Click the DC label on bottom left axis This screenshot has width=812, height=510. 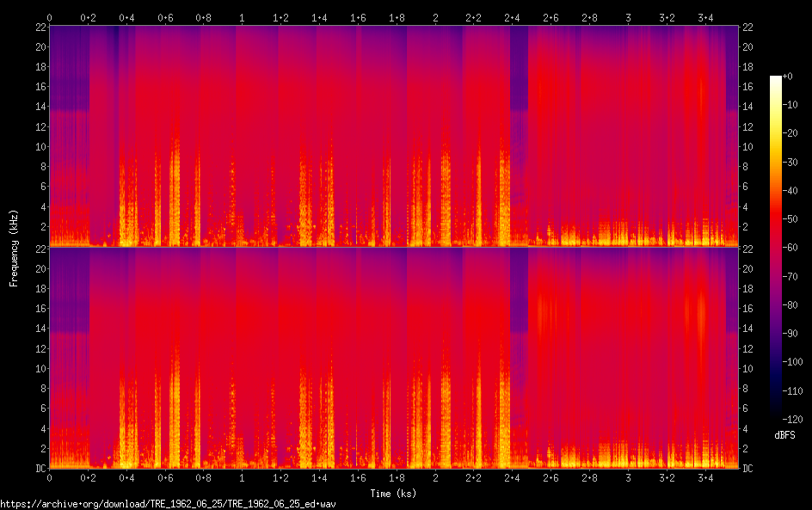click(x=40, y=469)
